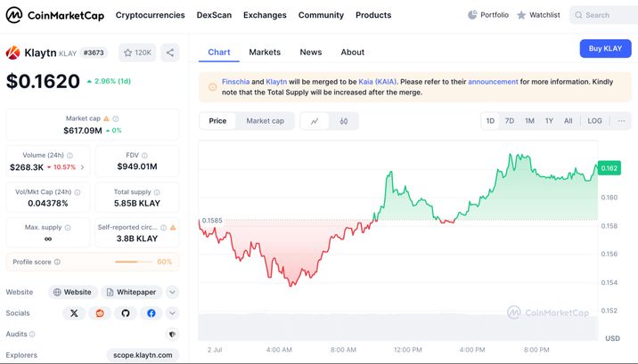Click the share icon next to Klaytn
This screenshot has height=364, width=638.
point(170,53)
